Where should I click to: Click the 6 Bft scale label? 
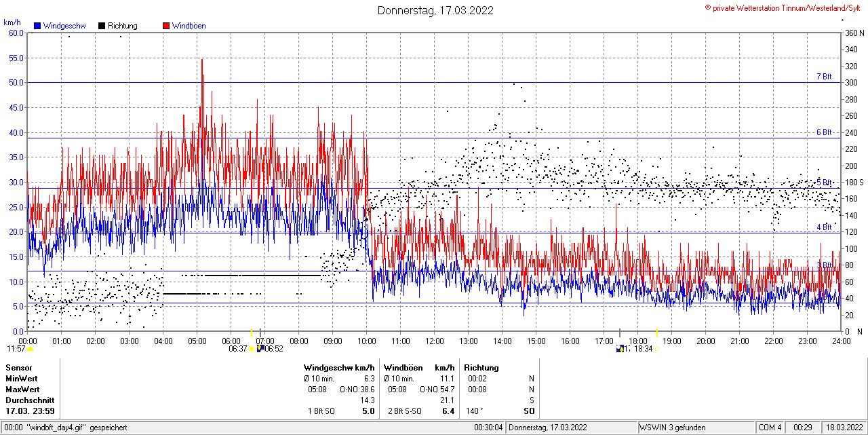tap(824, 132)
